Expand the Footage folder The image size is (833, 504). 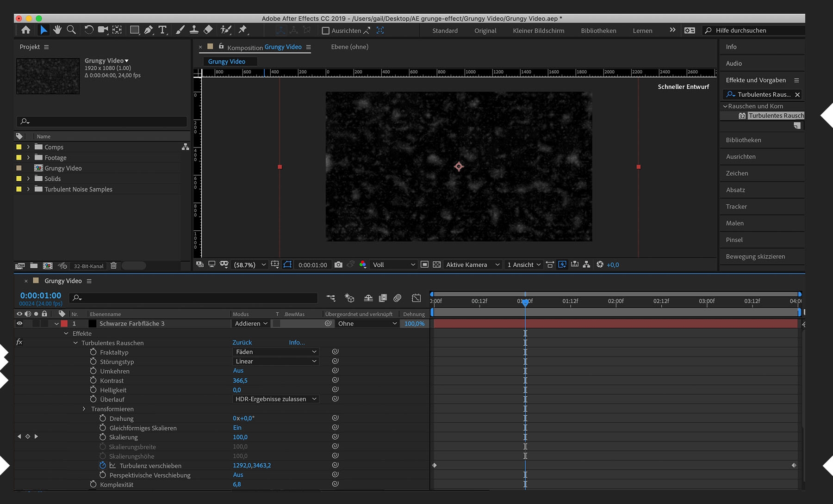pos(28,158)
